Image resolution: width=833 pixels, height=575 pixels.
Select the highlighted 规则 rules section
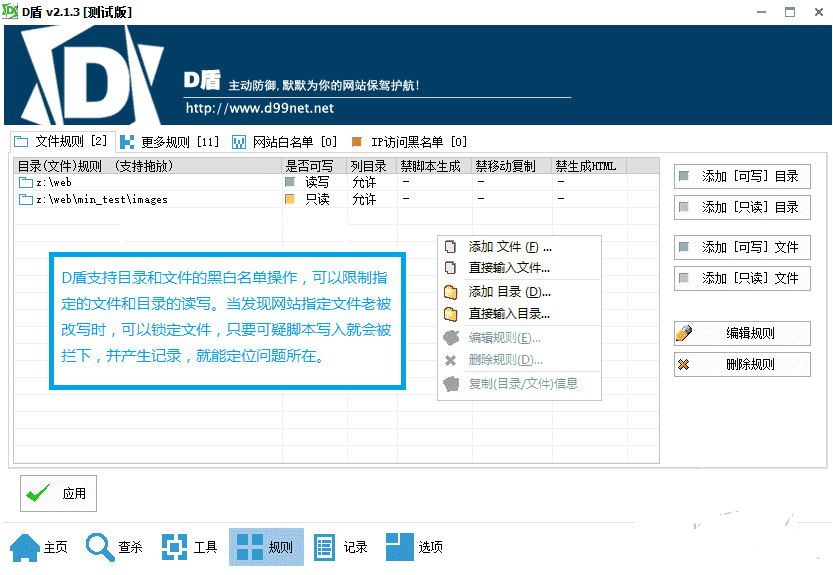point(266,547)
